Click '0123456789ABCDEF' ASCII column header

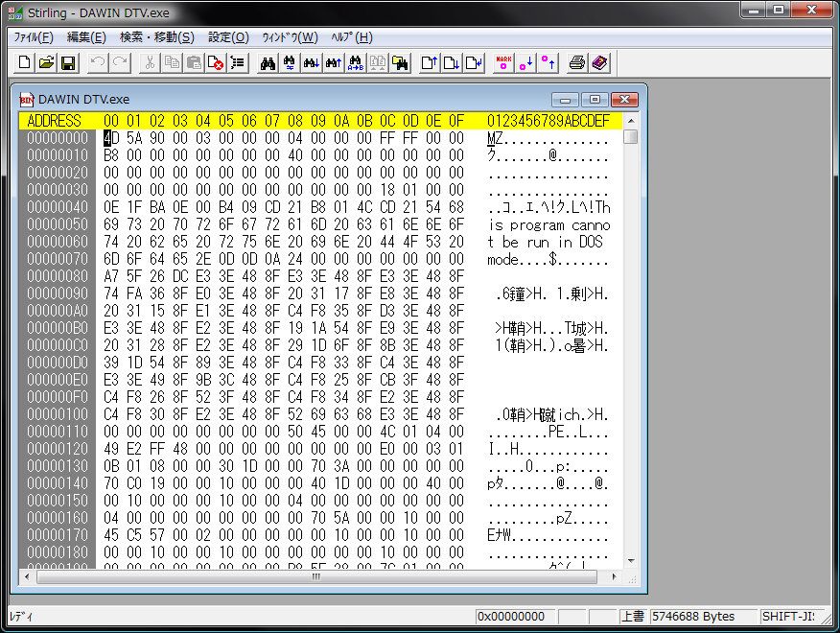click(548, 121)
